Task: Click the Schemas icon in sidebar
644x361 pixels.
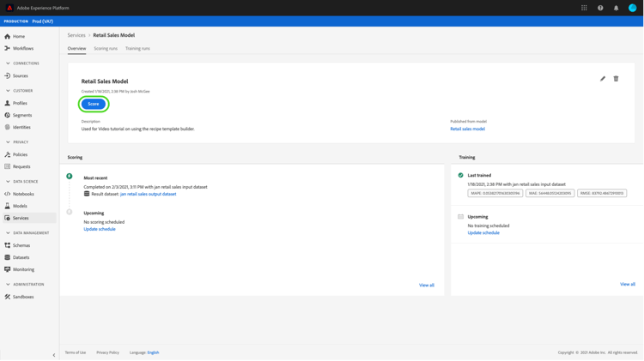Action: pos(7,245)
